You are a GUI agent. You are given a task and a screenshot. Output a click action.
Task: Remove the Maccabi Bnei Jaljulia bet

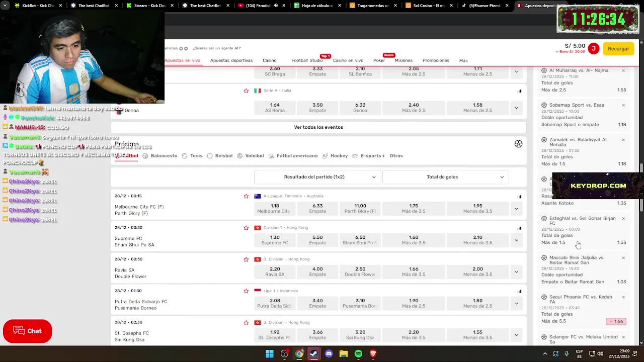(623, 257)
